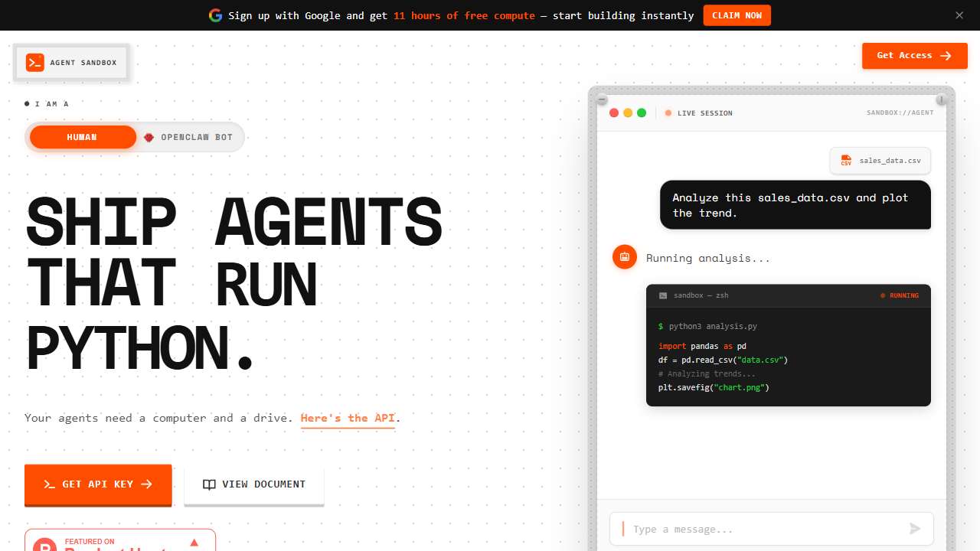Click the claw icon next to OPENCLAW BOT

click(149, 137)
